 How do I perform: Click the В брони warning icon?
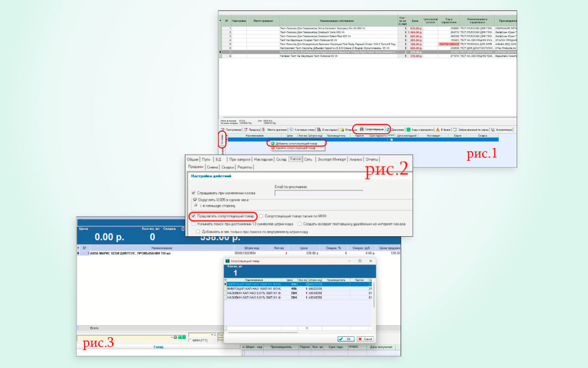click(438, 130)
